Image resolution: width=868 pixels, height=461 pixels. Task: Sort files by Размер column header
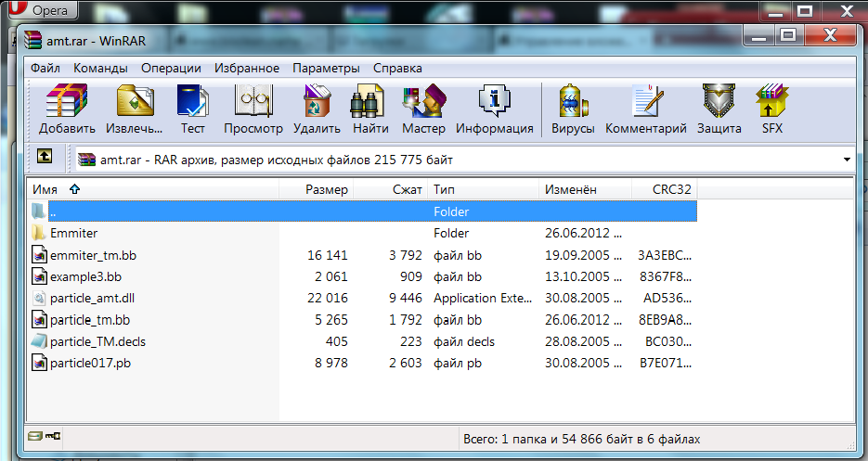click(x=326, y=189)
